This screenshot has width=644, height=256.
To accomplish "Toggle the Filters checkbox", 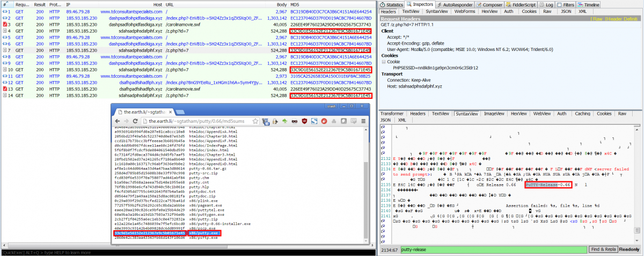I will [x=560, y=4].
